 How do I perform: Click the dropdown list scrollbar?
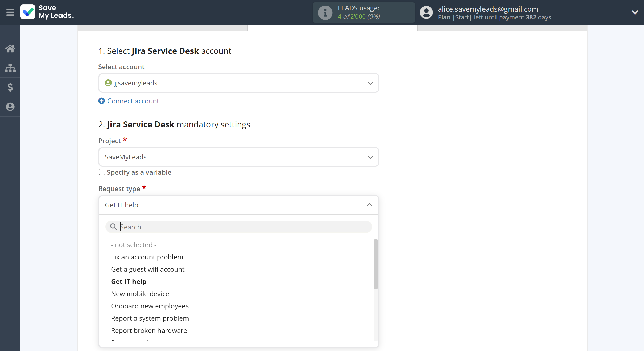(376, 264)
